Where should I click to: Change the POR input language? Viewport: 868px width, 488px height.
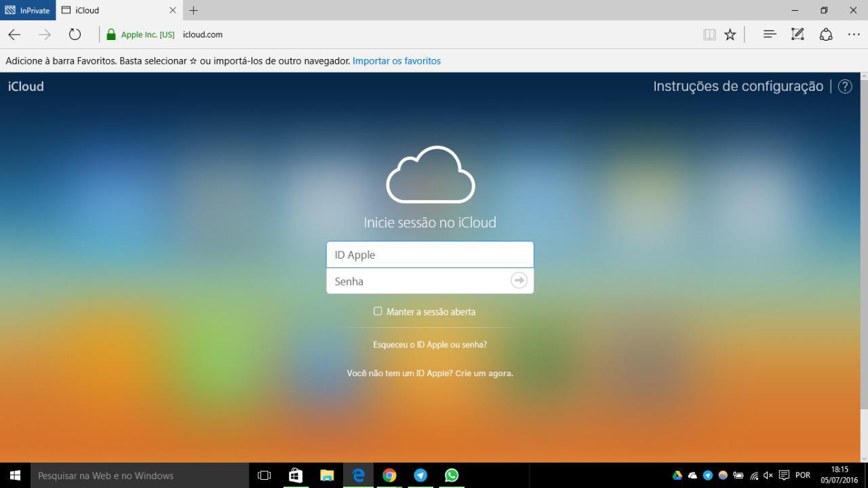coord(803,475)
